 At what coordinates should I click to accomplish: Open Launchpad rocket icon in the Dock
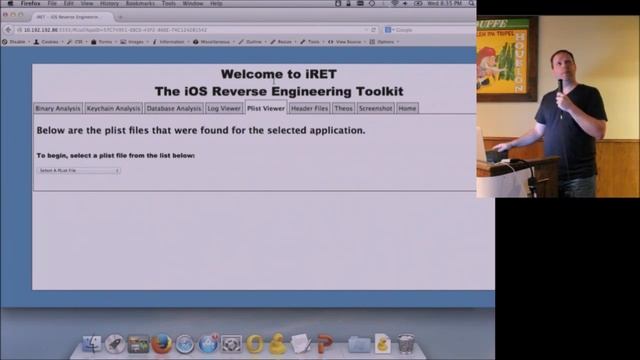tap(115, 344)
